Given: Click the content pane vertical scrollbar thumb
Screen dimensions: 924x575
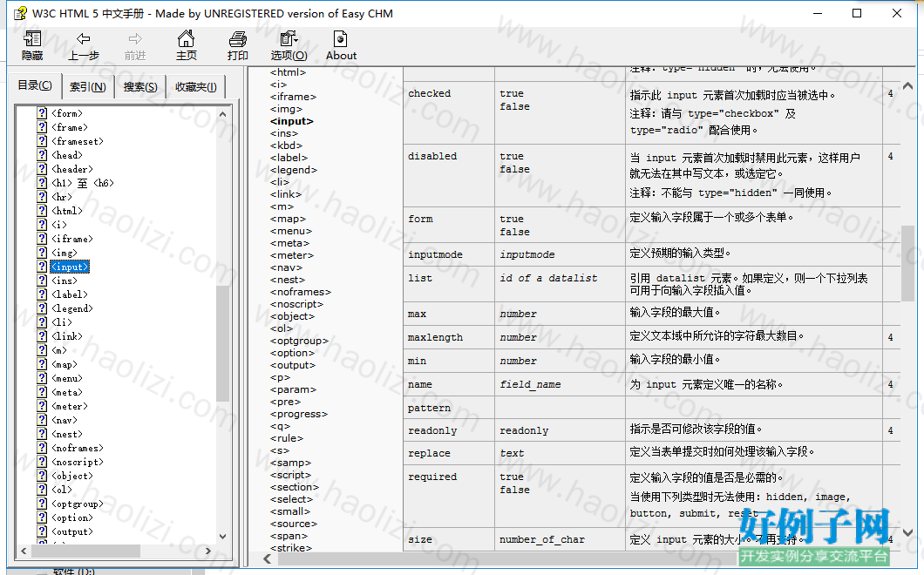Looking at the screenshot, I should pos(908,264).
